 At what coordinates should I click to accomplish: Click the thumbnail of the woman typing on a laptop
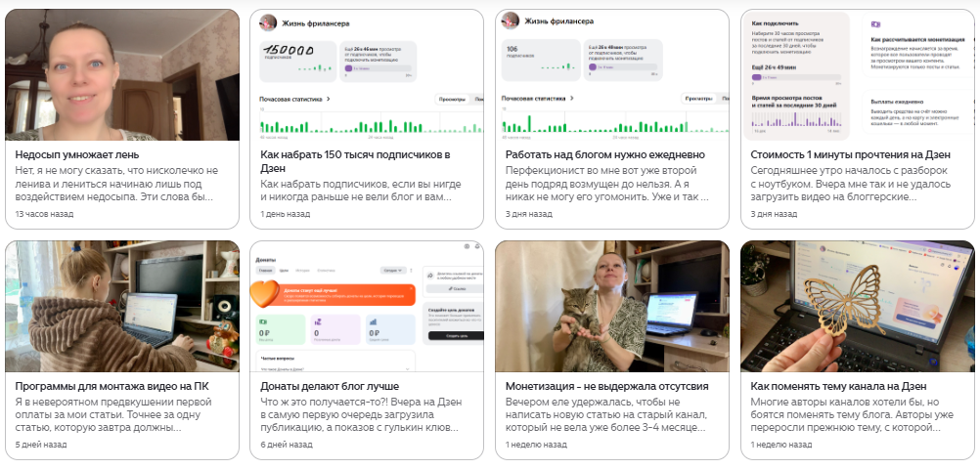click(x=122, y=306)
